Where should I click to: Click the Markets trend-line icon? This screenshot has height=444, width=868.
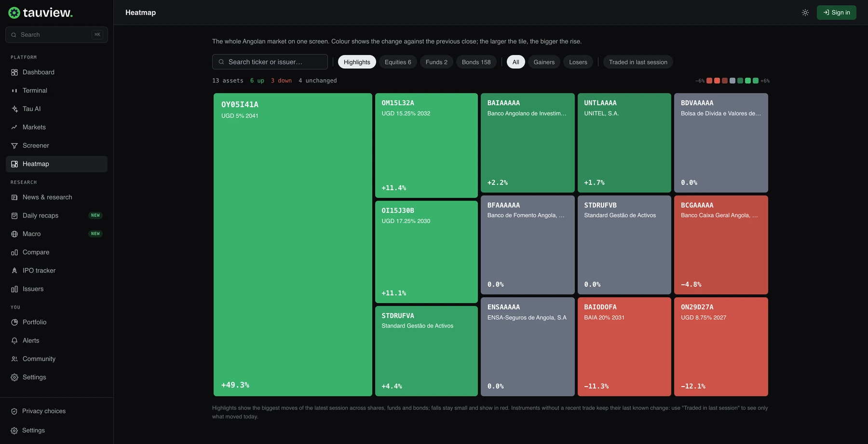(14, 127)
